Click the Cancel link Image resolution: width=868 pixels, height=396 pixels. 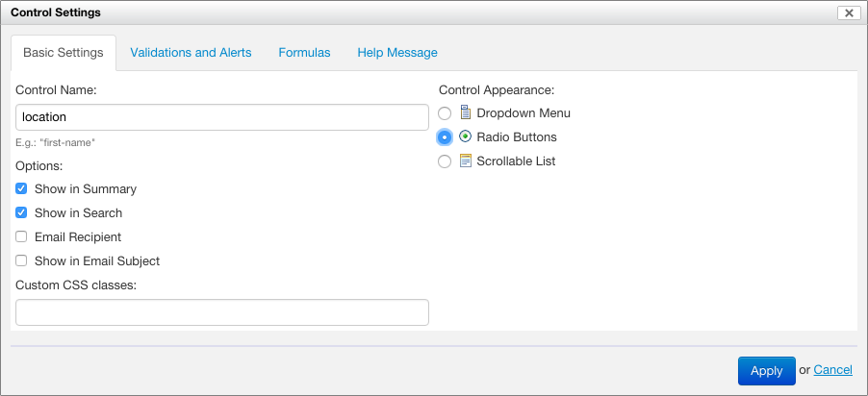click(832, 369)
